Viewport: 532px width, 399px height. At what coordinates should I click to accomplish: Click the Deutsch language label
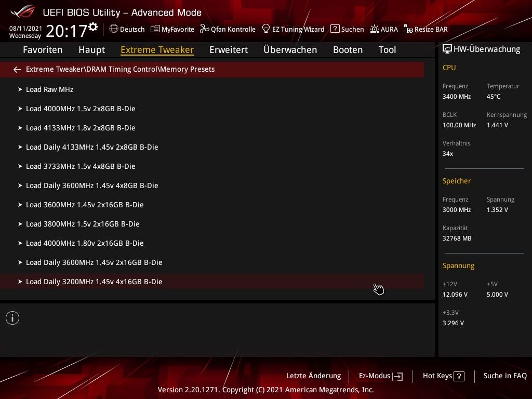[132, 29]
